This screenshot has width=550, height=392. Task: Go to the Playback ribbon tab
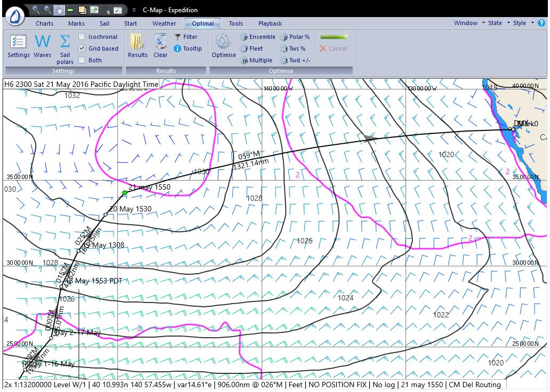270,23
